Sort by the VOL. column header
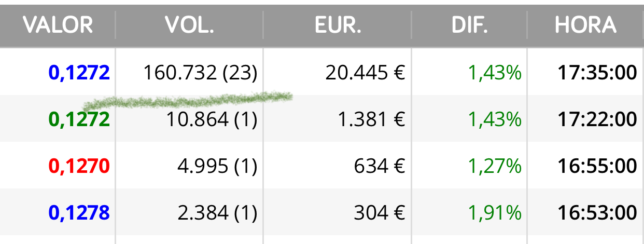 [189, 25]
